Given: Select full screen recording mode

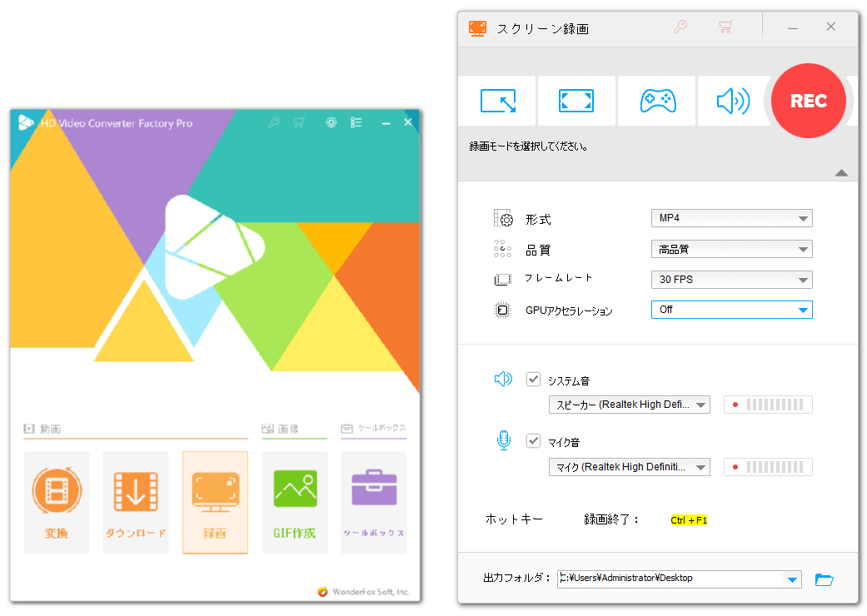Looking at the screenshot, I should [x=576, y=101].
